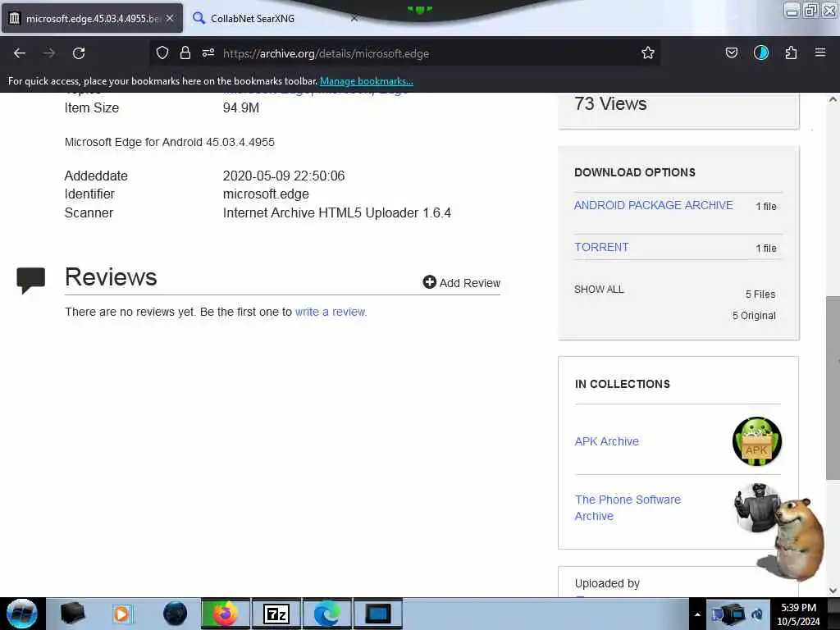Open the APK Archive collection link

[607, 441]
